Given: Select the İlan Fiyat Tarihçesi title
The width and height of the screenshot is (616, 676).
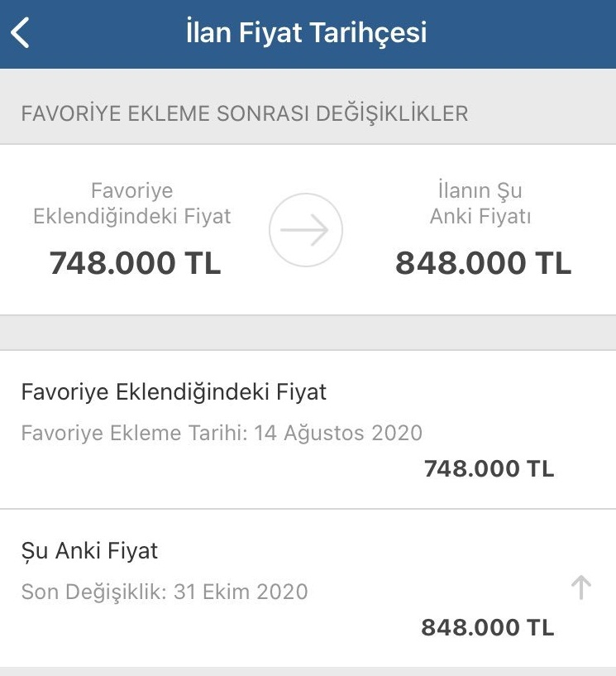Looking at the screenshot, I should coord(306,32).
